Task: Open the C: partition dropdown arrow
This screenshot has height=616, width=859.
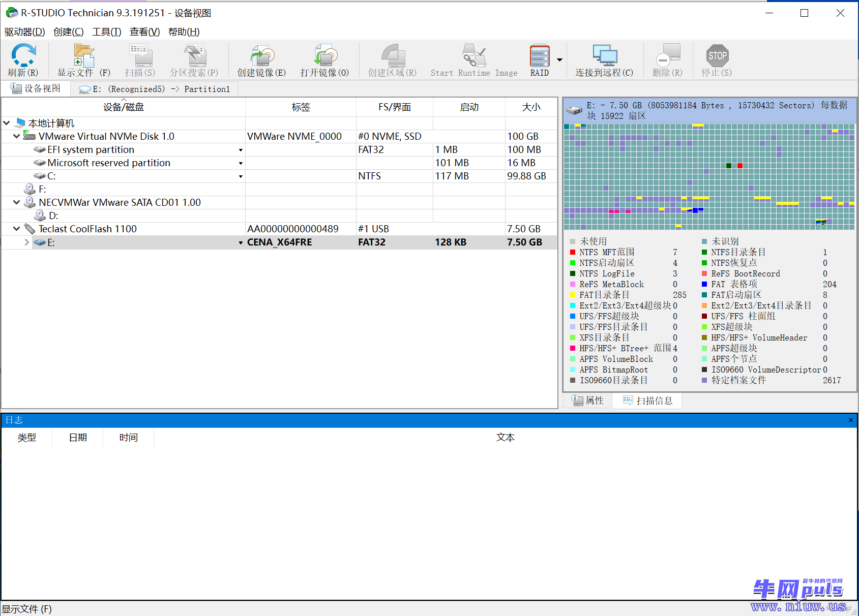Action: pos(241,176)
